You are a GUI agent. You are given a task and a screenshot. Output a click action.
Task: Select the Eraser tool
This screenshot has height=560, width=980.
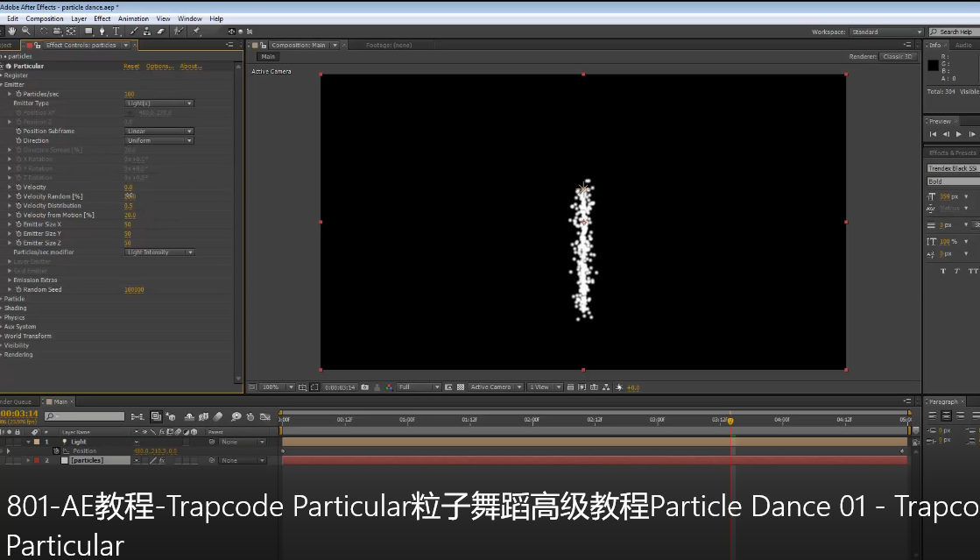[160, 32]
